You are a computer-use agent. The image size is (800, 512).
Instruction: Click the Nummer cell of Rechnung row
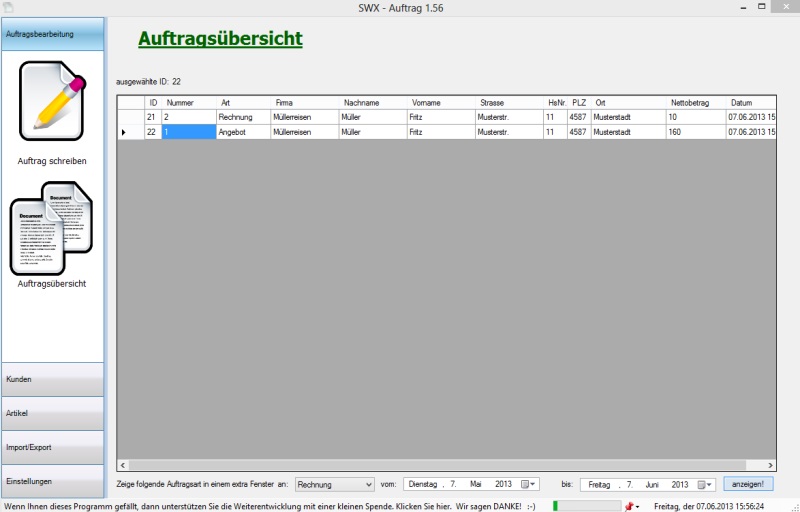[x=188, y=117]
